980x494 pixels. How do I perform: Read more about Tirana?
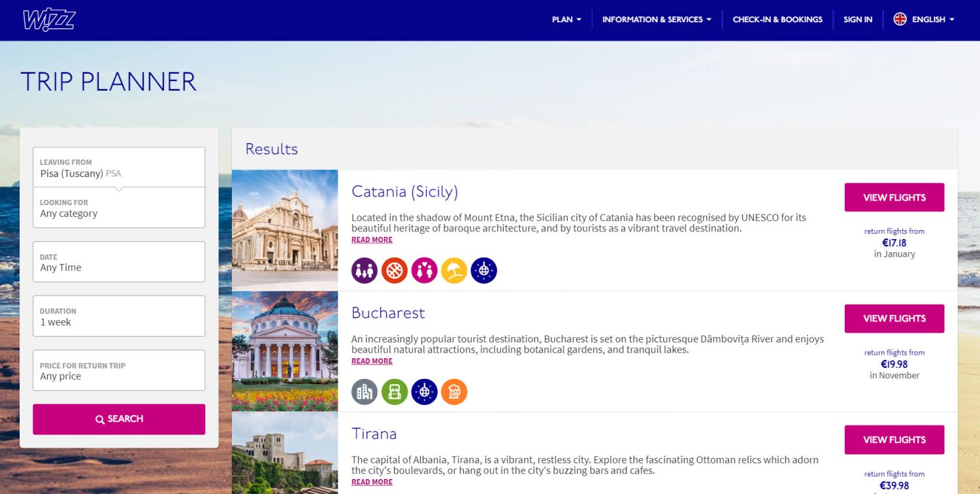coord(372,482)
